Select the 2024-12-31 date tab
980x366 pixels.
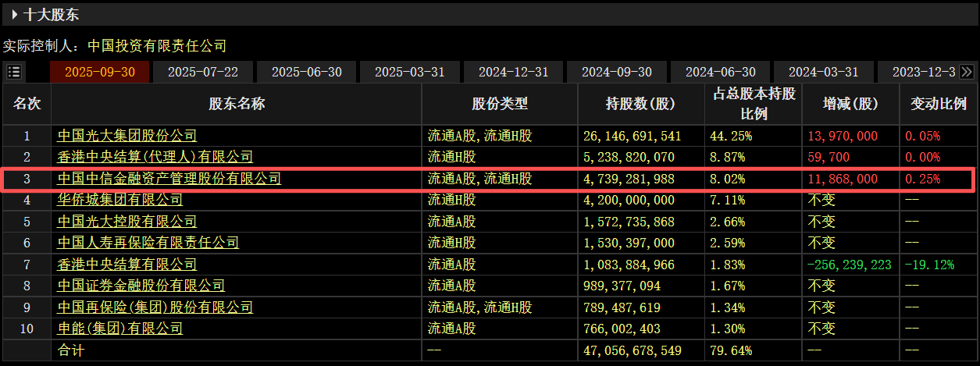click(514, 72)
